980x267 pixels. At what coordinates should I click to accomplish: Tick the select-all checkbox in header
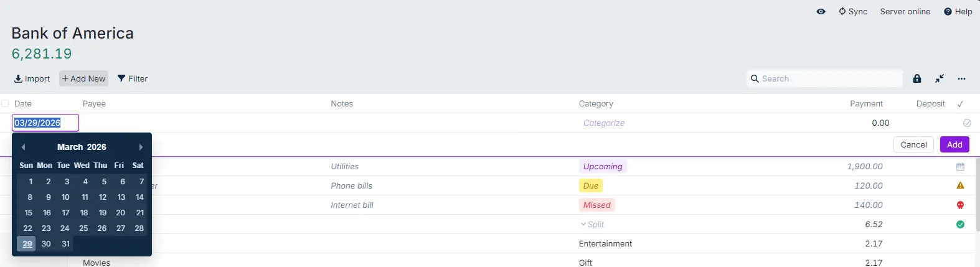[5, 103]
